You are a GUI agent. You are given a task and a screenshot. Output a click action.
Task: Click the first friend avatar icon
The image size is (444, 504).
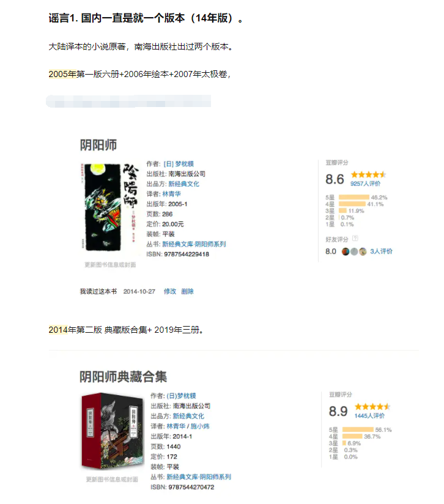[346, 251]
